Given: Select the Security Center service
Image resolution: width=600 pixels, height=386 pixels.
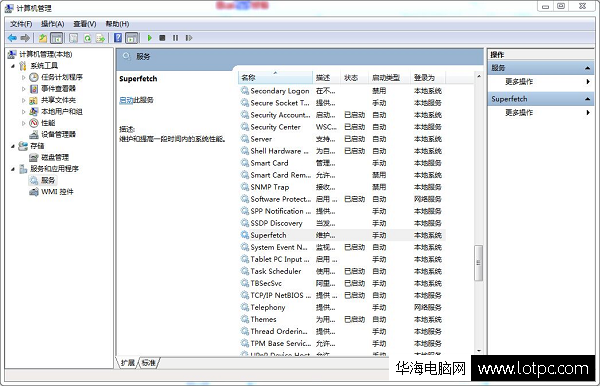Looking at the screenshot, I should pos(342,127).
